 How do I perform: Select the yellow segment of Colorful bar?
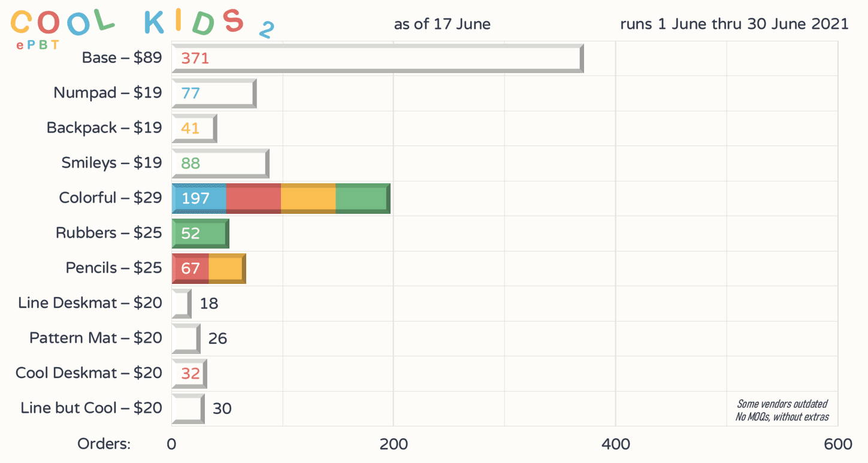point(308,198)
